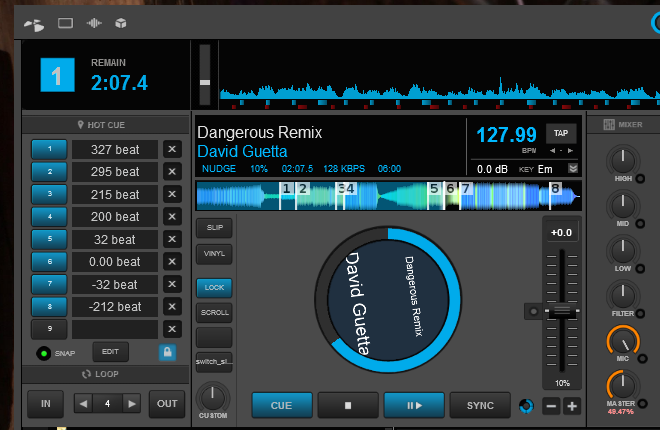Click the play/pause button
660x430 pixels.
pos(414,406)
